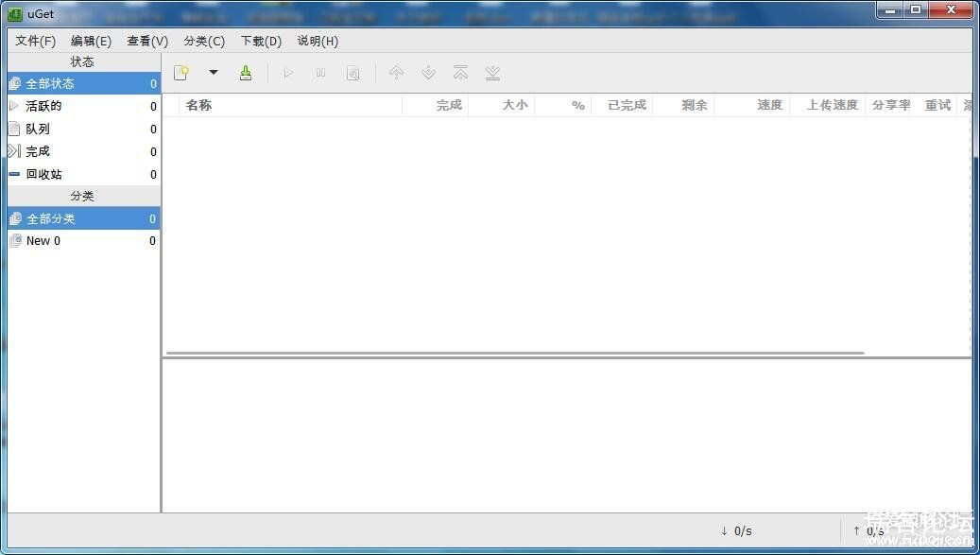Select the 活跃的 status row
This screenshot has width=980, height=555.
pos(84,106)
